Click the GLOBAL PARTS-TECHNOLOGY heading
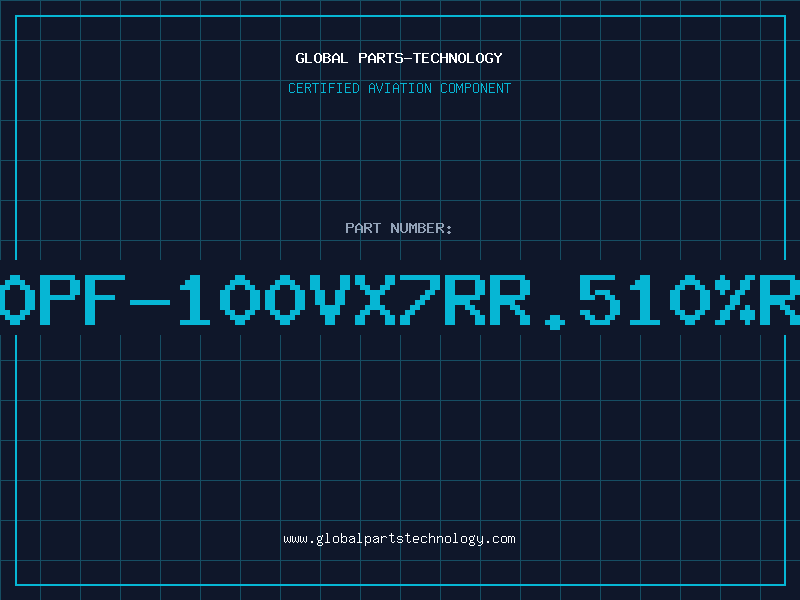 (399, 58)
